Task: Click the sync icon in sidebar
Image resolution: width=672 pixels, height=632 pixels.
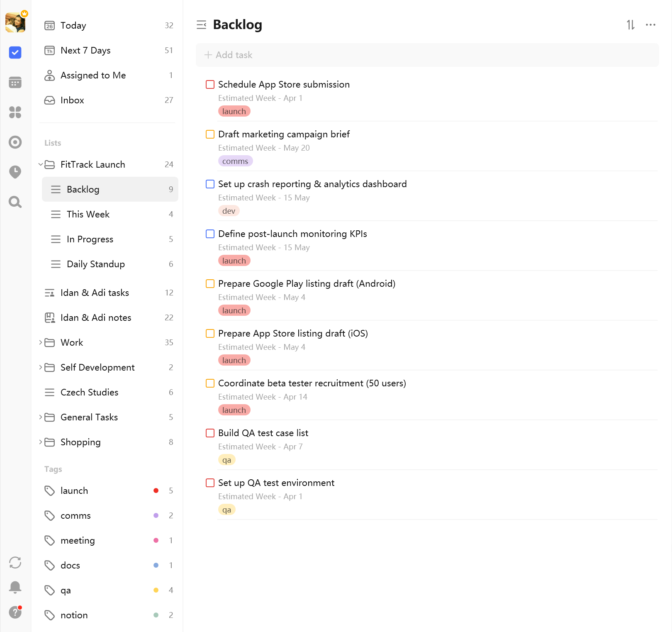Action: pyautogui.click(x=15, y=563)
